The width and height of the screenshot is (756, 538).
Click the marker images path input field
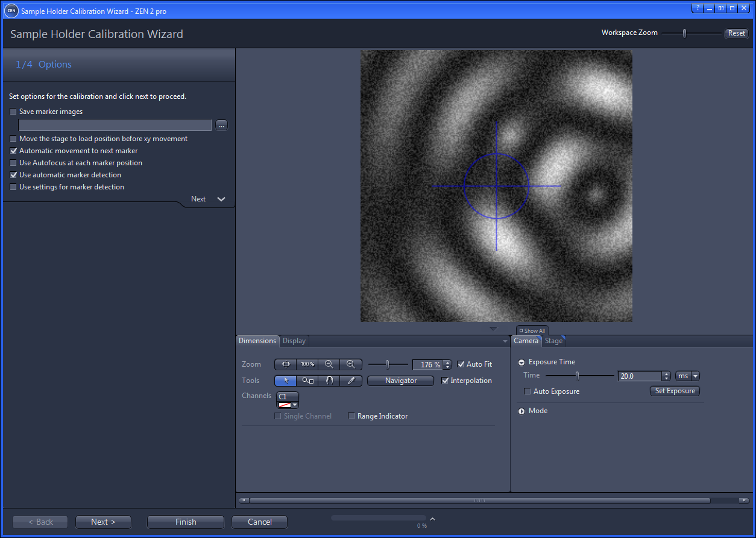point(115,125)
